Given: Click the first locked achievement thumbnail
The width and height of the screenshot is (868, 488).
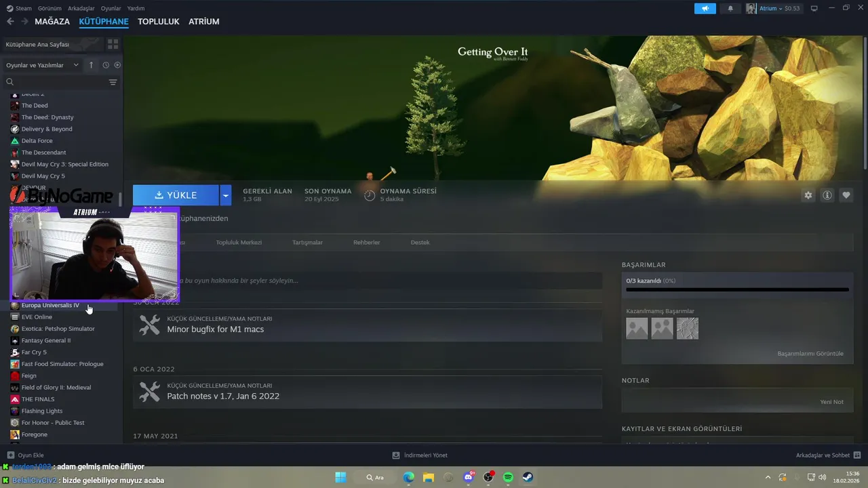Looking at the screenshot, I should [637, 329].
